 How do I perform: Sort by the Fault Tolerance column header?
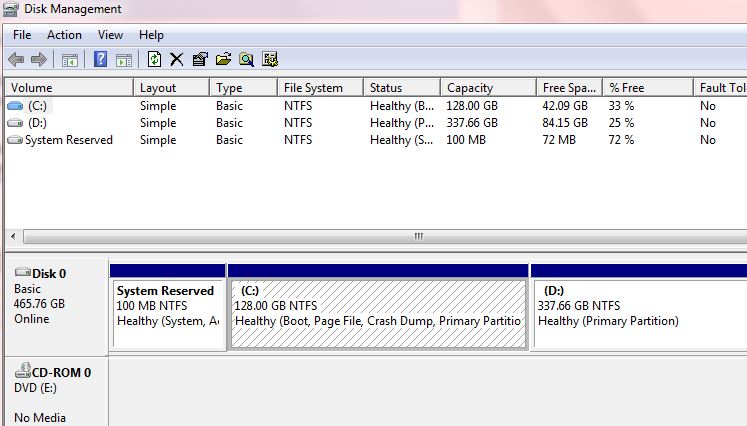(x=720, y=88)
